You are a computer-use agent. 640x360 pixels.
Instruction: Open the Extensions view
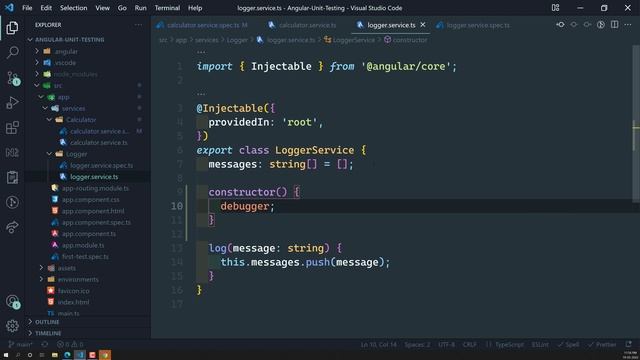point(12,128)
